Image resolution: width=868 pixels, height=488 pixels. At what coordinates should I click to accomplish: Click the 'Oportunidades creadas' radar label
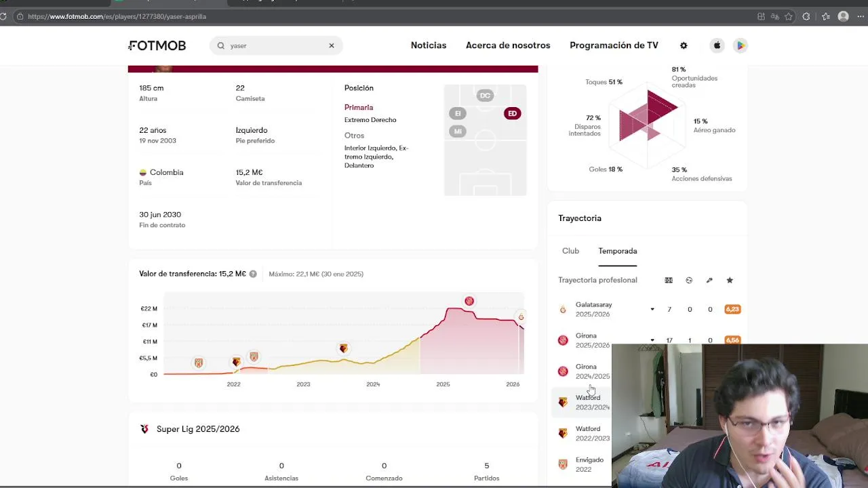(x=694, y=82)
